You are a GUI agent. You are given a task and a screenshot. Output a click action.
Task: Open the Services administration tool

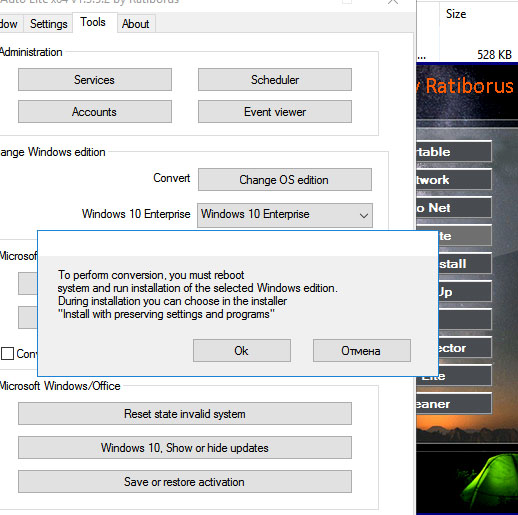(95, 80)
